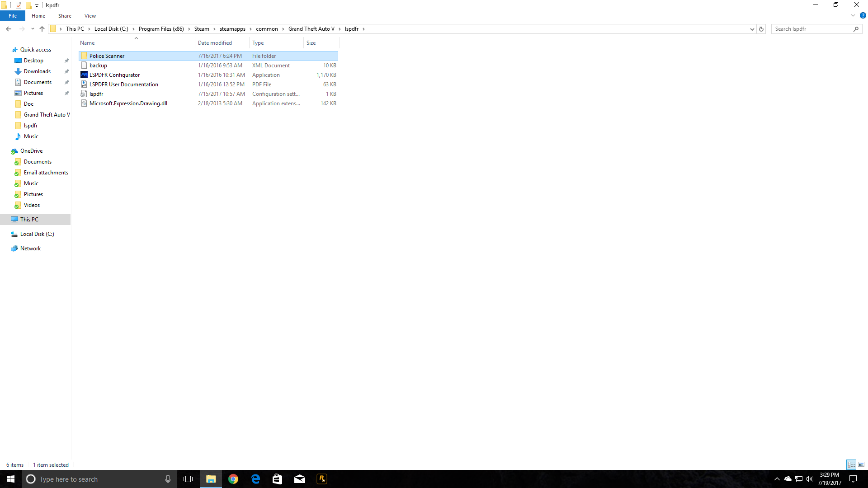
Task: Open the LSPDFR Configurator application
Action: [x=114, y=75]
